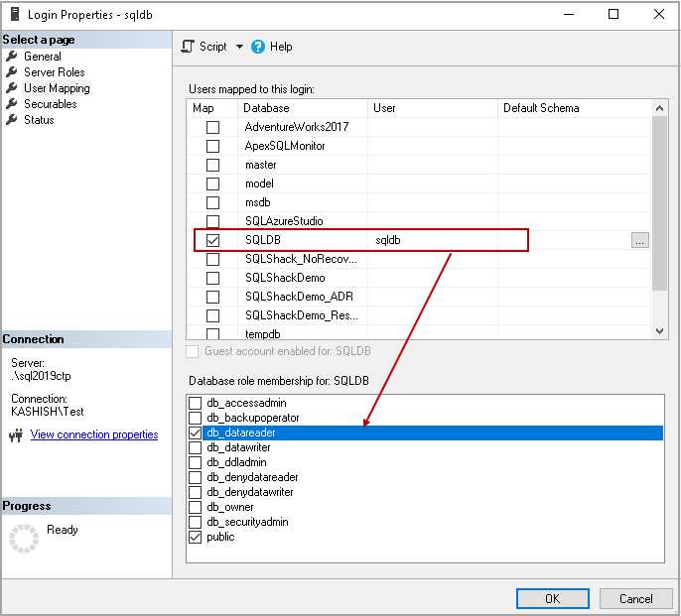Click the wrench icon beside General

tap(12, 56)
